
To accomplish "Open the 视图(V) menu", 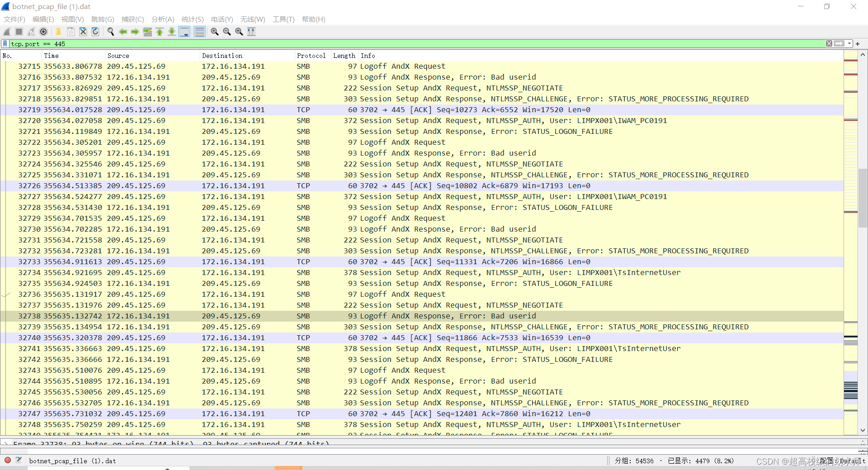I will [73, 19].
